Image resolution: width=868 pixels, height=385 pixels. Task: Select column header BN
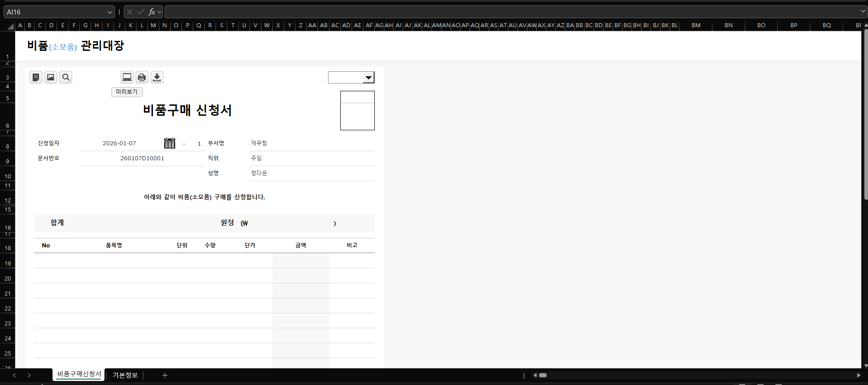coord(728,25)
